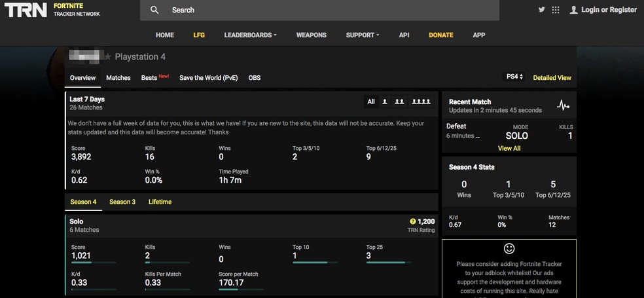Click the SOLO mode in Recent Match
Viewport: 644px width, 298px height.
pos(516,136)
